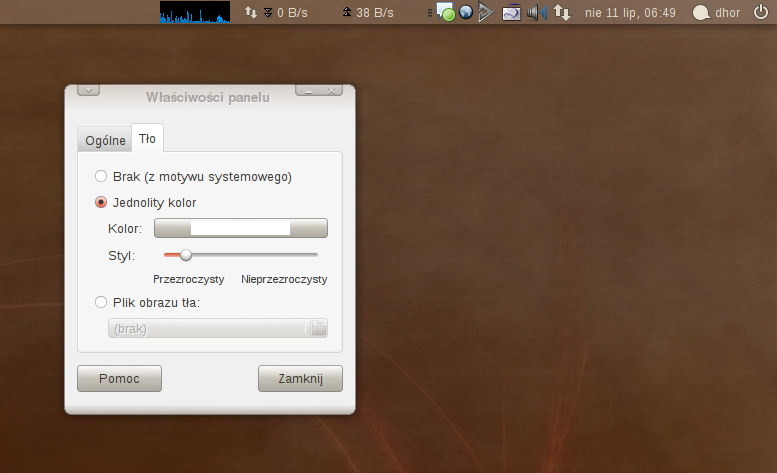Open the chat status icon with the green dot
The height and width of the screenshot is (473, 777).
tap(445, 12)
